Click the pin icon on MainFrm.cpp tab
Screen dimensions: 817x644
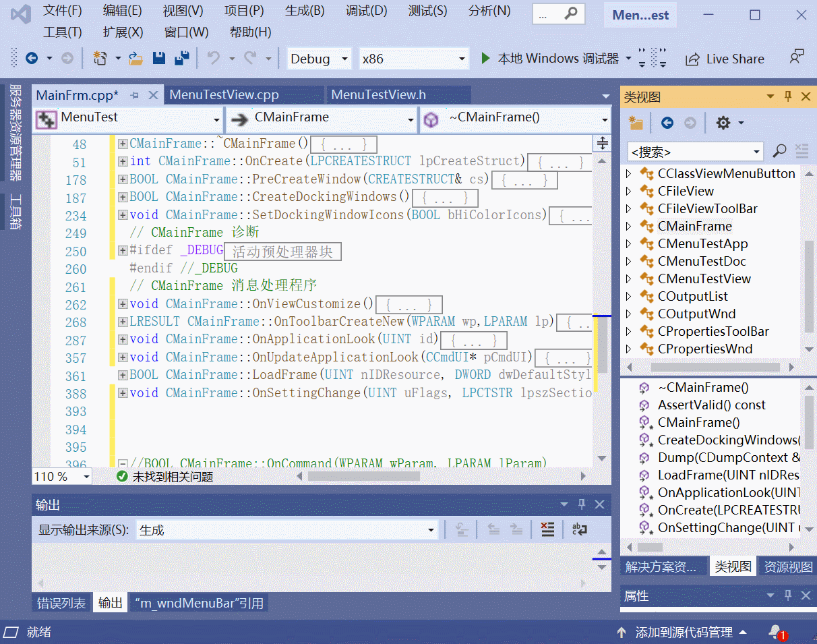[x=134, y=95]
